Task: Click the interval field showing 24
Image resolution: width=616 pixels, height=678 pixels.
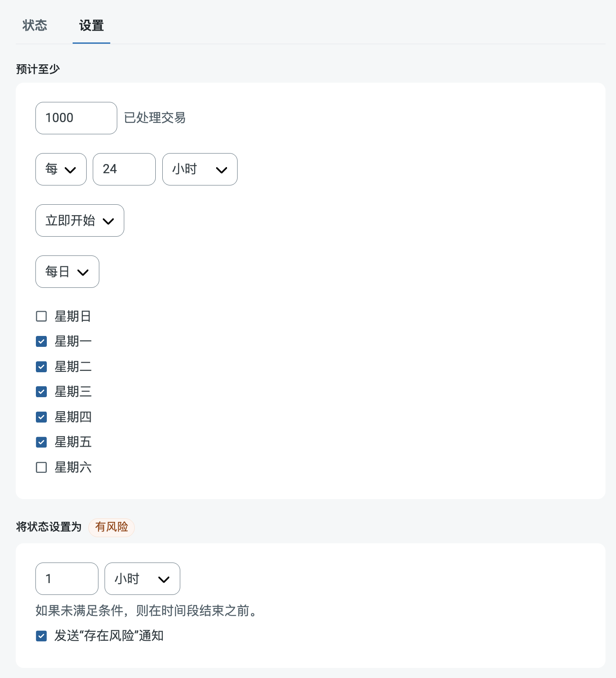Action: (x=124, y=169)
